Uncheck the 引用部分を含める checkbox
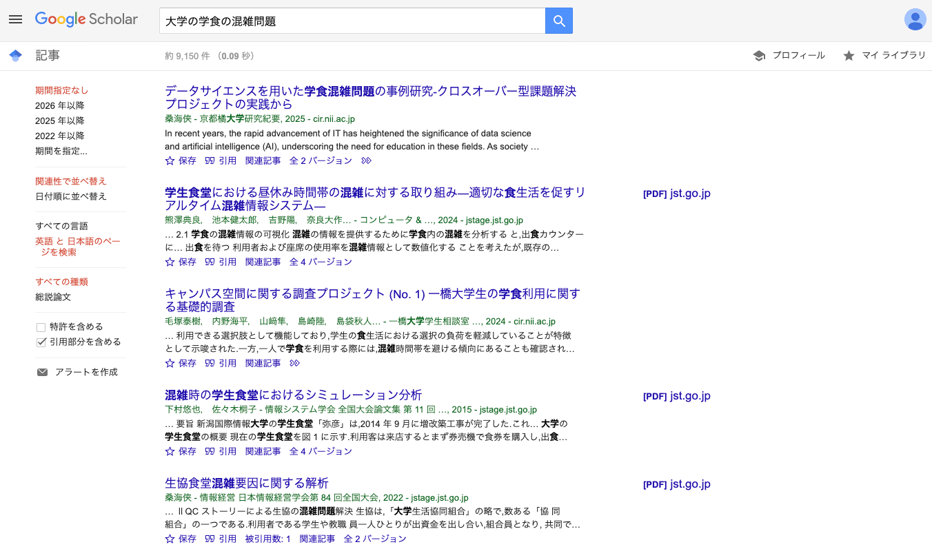 pyautogui.click(x=41, y=342)
